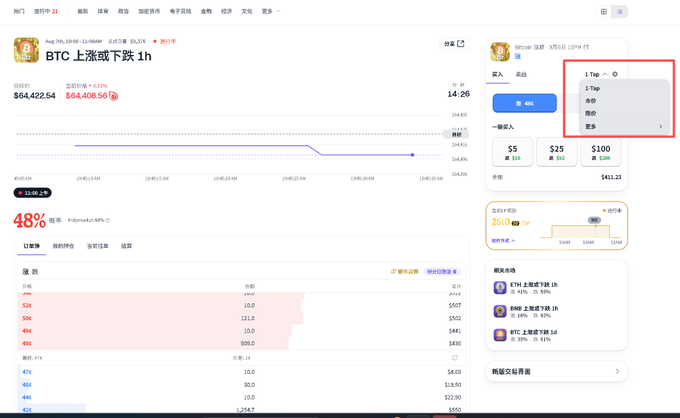Open 1-Tap settings gear icon
Screen dimensions: 680x418
point(615,74)
